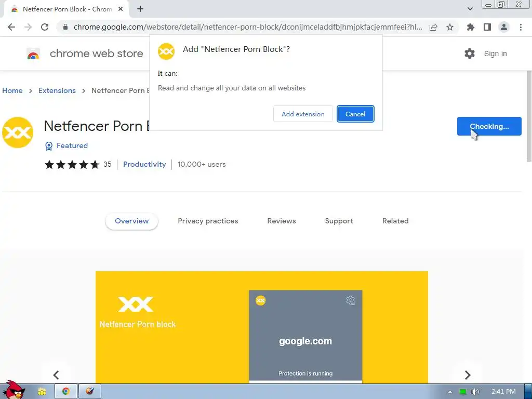Open the Extensions breadcrumb link

57,90
